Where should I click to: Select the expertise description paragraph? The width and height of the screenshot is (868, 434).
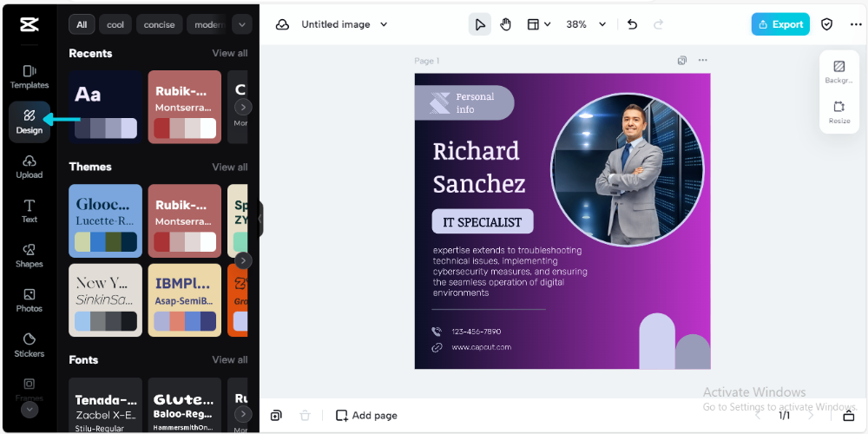coord(510,271)
